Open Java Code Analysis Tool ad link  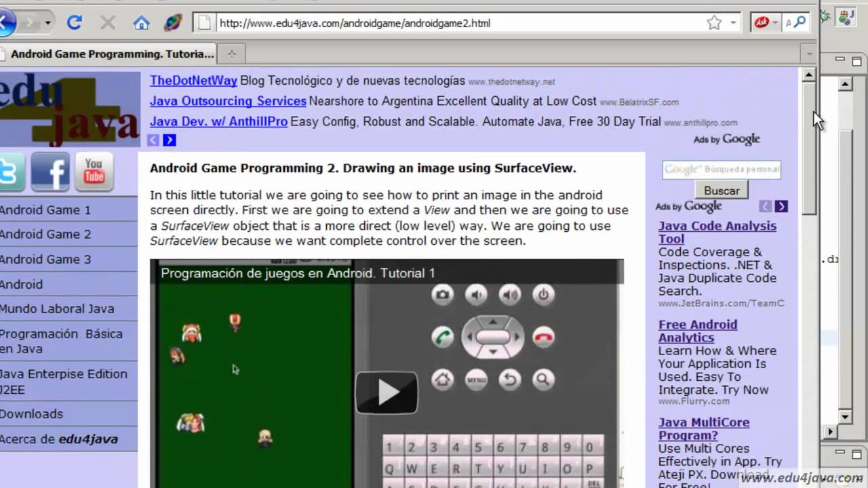point(717,232)
